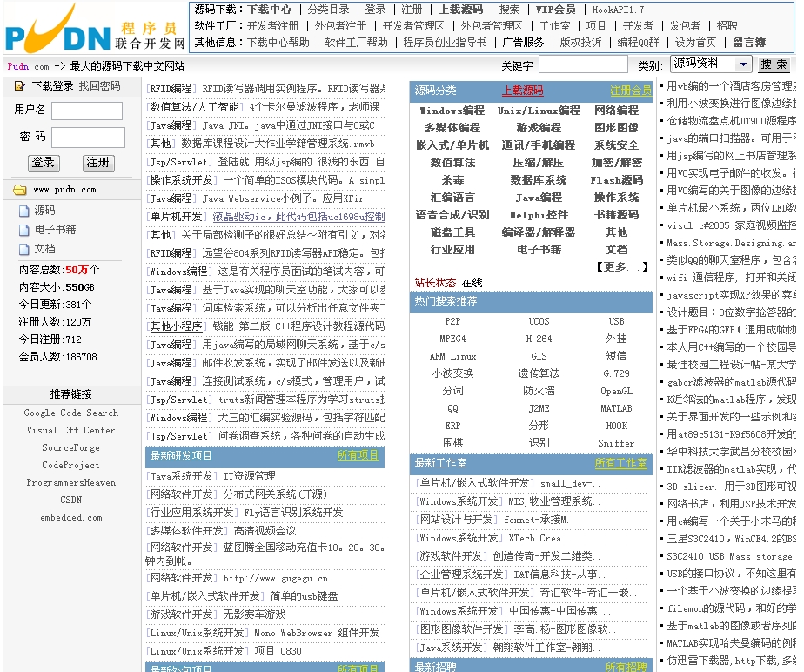Open the 高清视频会议 project entry

pyautogui.click(x=265, y=531)
